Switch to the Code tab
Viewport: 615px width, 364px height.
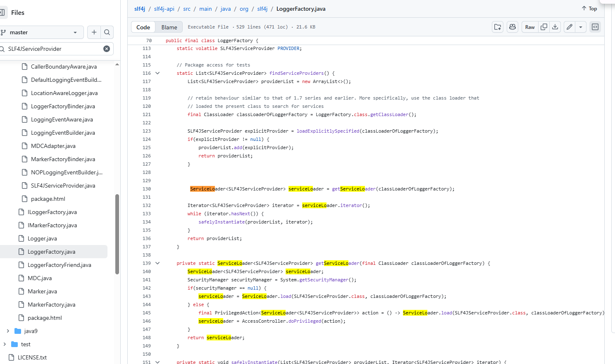[x=143, y=27]
